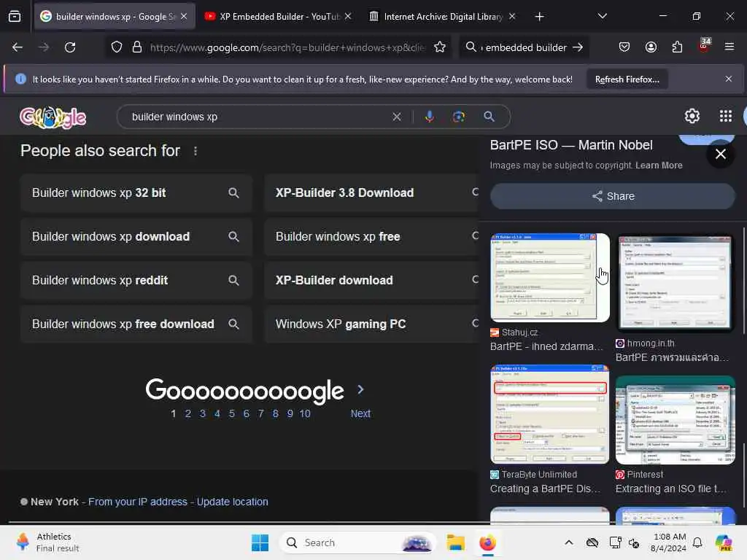This screenshot has height=560, width=747.
Task: Open From your IP address link
Action: click(x=138, y=502)
